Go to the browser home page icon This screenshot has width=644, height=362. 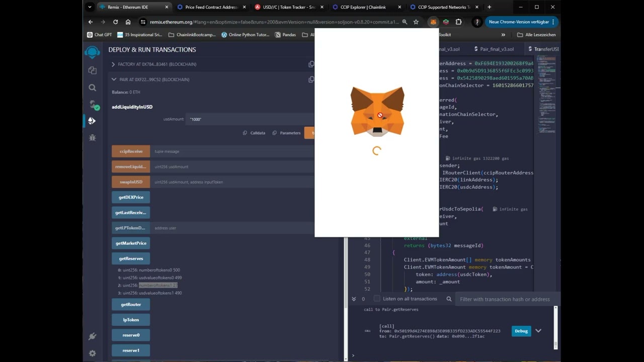[128, 22]
